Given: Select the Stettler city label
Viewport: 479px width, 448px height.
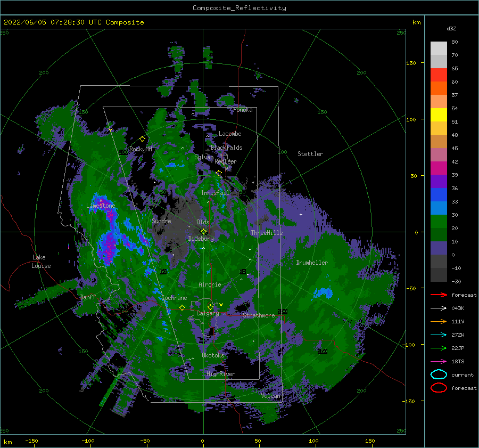Looking at the screenshot, I should coord(310,154).
